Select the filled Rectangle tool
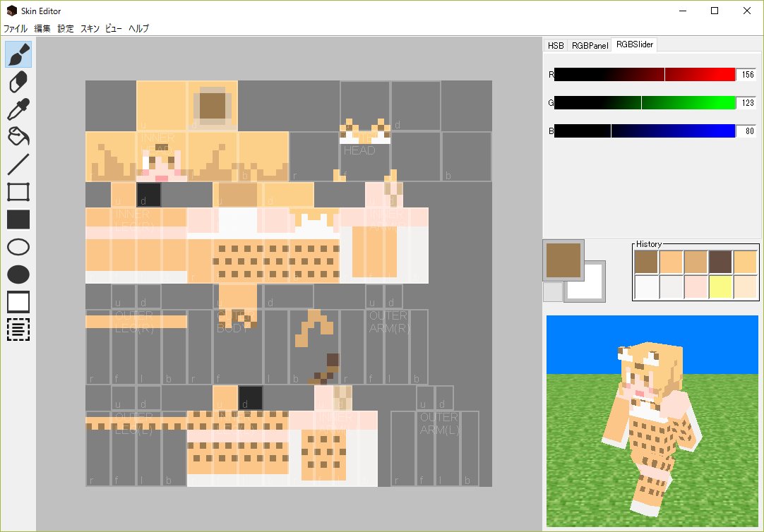The width and height of the screenshot is (764, 532). 18,219
